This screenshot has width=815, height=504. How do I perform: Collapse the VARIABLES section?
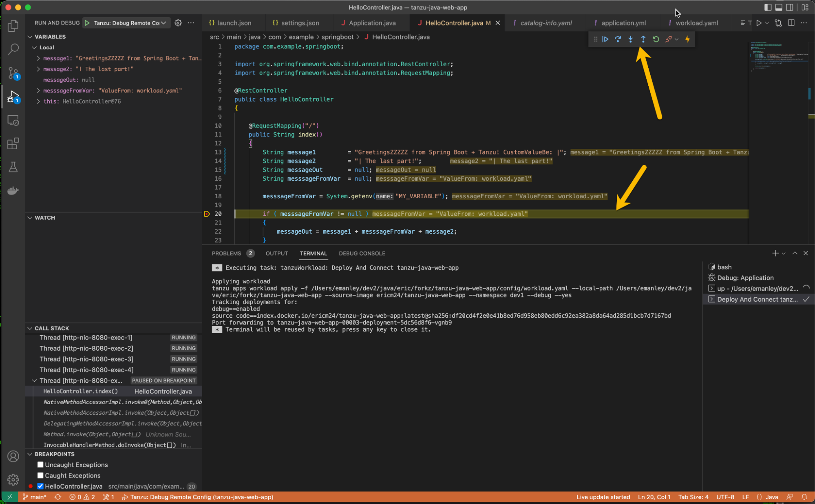coord(30,37)
